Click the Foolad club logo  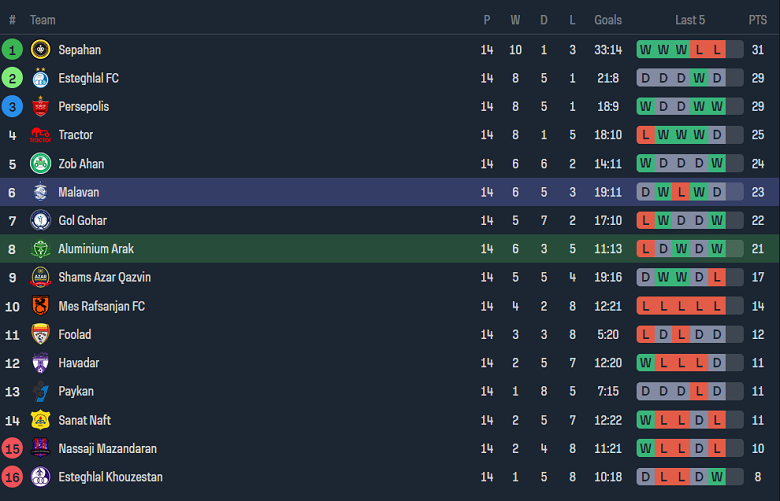coord(40,335)
